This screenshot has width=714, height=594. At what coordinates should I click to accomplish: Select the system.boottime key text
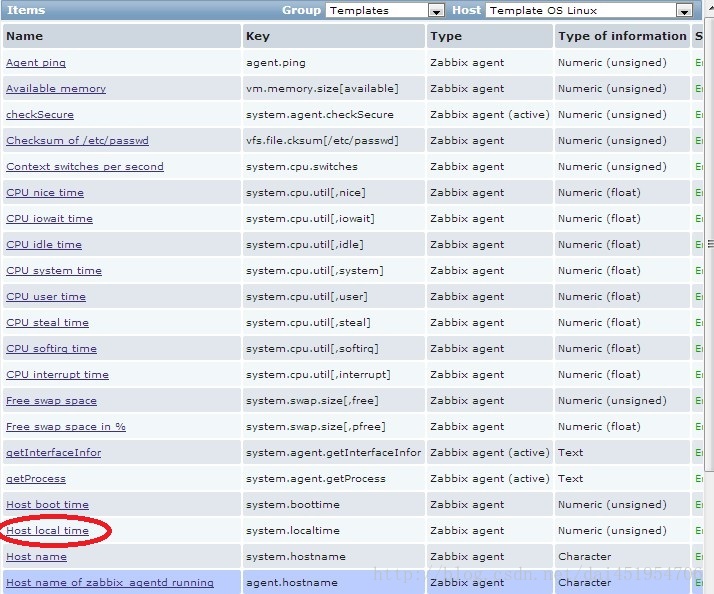[x=293, y=504]
